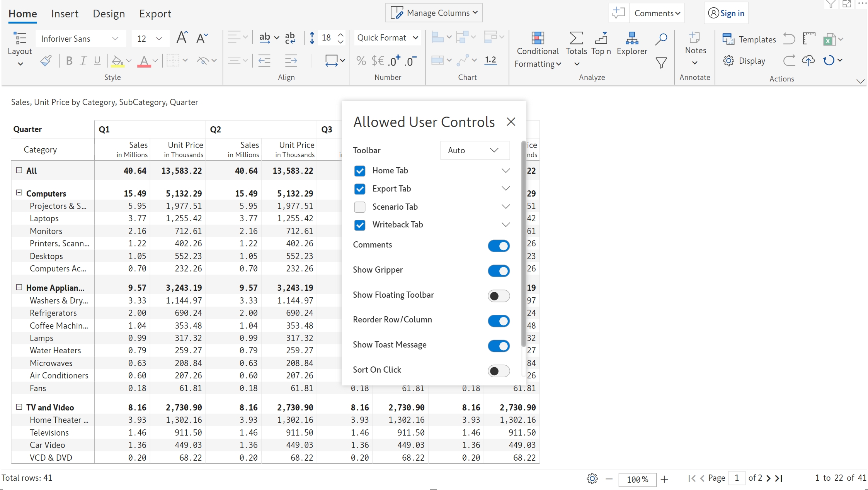Open the Export tab
868x490 pixels.
155,14
